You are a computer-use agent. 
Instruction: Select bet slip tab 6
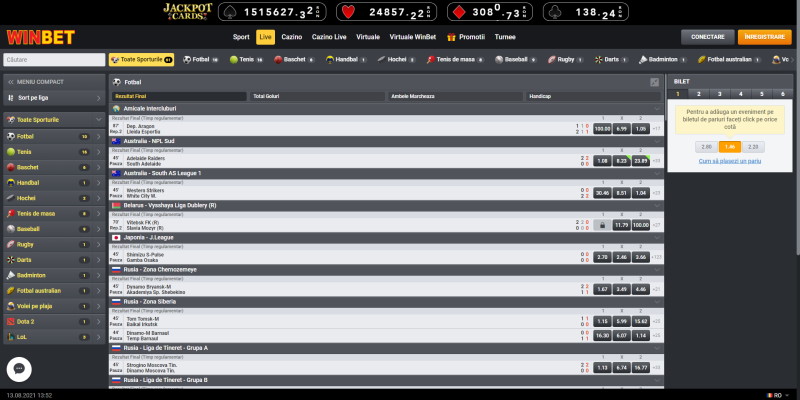pos(782,94)
